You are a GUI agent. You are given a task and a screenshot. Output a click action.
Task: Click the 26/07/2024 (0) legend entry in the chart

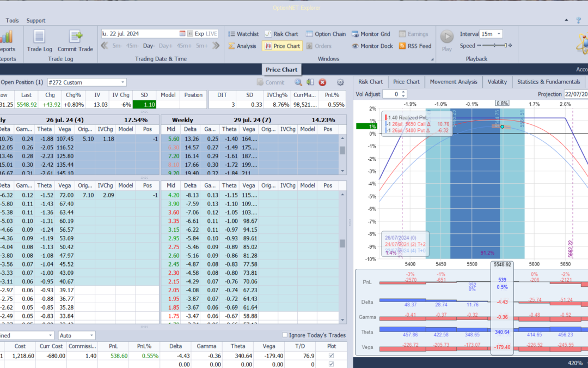[x=400, y=238]
